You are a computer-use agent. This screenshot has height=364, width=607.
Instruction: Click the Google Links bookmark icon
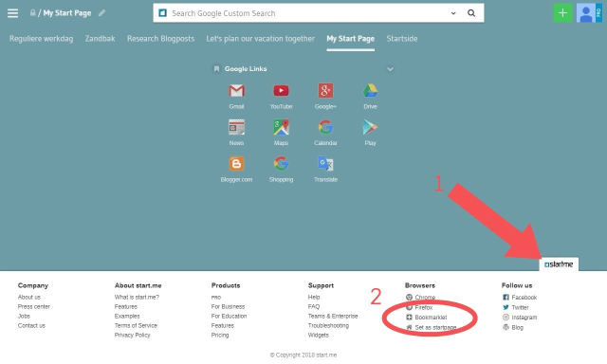pyautogui.click(x=216, y=69)
